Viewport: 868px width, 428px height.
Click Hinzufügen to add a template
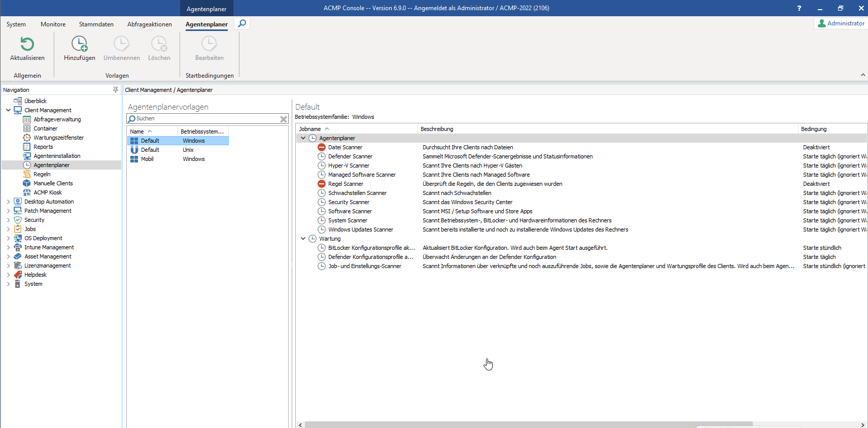click(x=79, y=45)
